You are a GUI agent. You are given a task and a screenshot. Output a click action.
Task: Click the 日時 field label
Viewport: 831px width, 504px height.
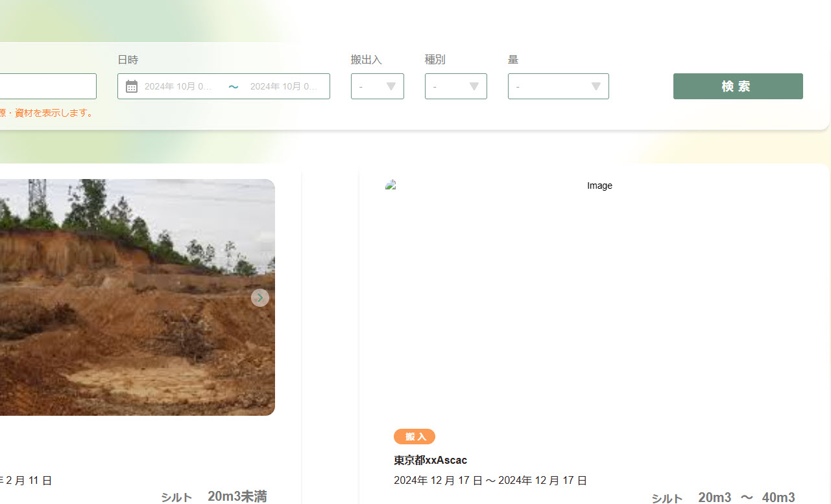click(x=128, y=60)
